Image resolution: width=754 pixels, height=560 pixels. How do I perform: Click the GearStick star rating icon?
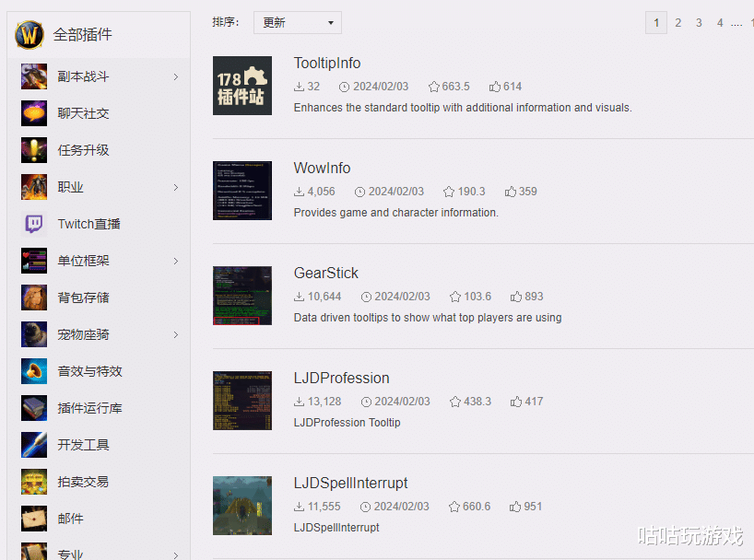coord(455,297)
